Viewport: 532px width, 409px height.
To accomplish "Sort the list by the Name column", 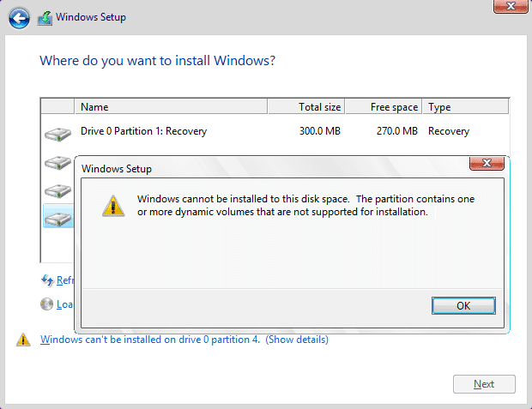I will [172, 107].
